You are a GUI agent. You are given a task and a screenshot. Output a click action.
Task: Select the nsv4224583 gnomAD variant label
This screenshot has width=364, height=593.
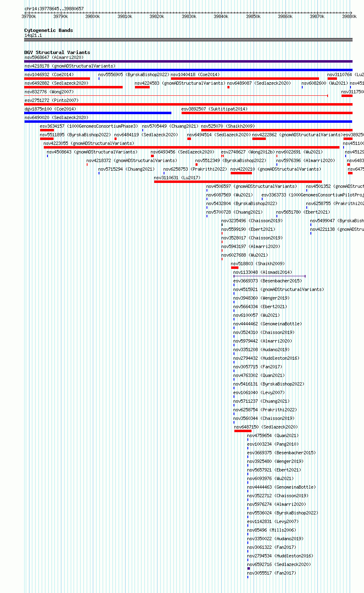[x=180, y=83]
